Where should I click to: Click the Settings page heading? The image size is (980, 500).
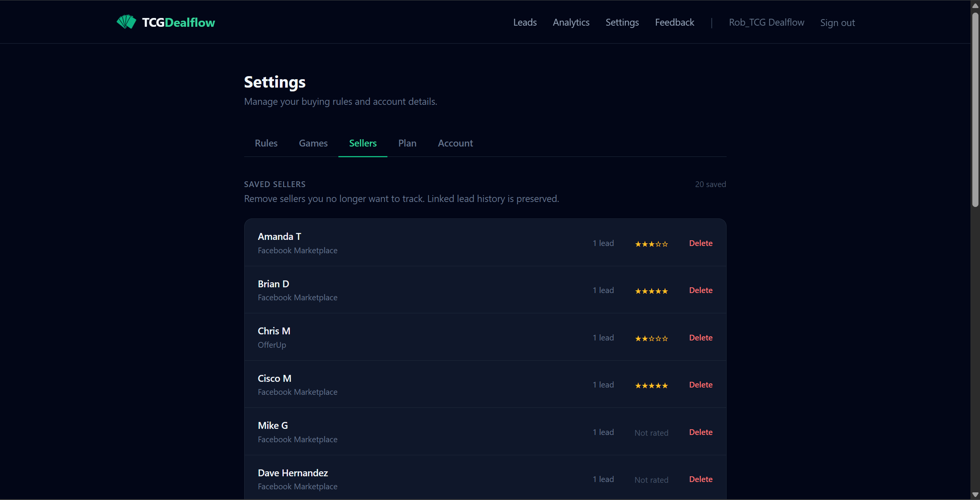coord(275,82)
